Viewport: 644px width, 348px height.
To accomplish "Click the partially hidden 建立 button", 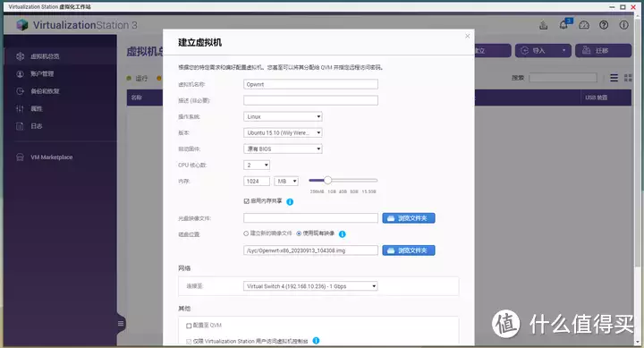I will coord(493,50).
